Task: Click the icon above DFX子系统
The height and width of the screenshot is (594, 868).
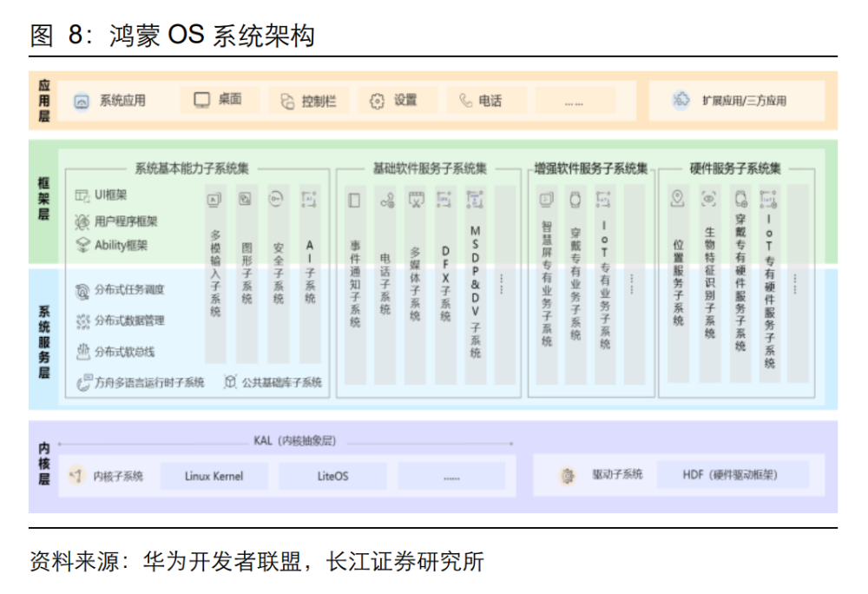Action: click(x=444, y=199)
